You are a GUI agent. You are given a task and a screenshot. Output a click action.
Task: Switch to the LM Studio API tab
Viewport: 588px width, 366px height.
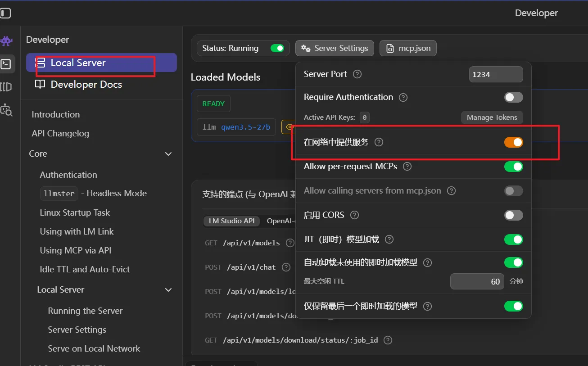(x=231, y=221)
